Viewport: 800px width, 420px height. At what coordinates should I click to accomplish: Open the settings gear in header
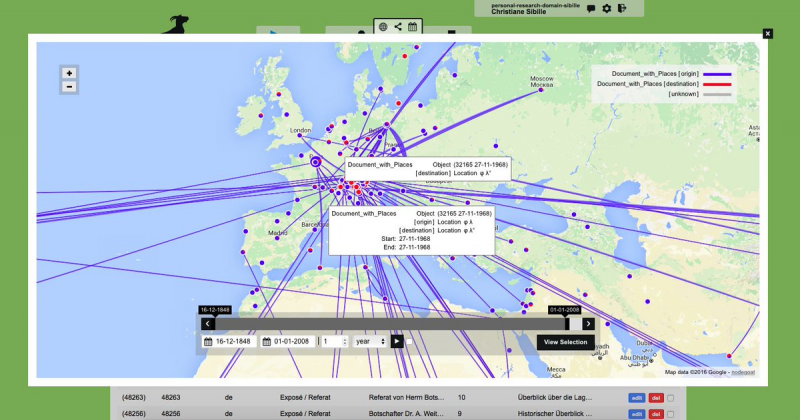click(606, 9)
